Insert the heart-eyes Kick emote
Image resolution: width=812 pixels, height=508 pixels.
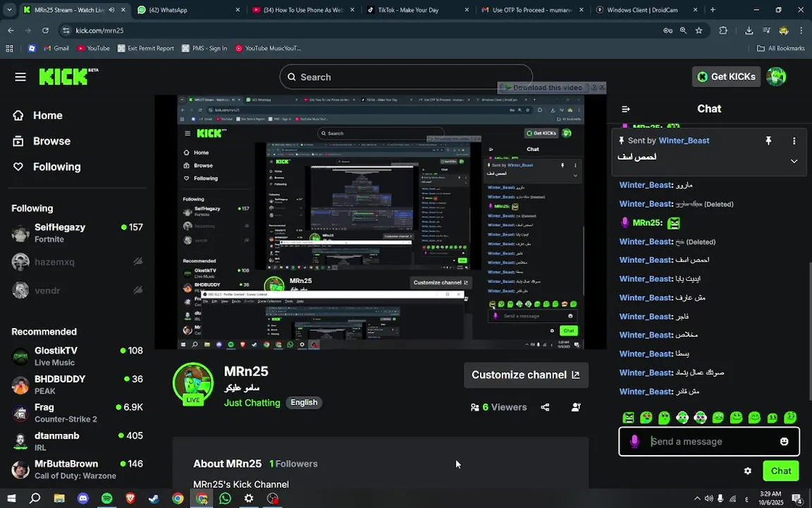646,417
